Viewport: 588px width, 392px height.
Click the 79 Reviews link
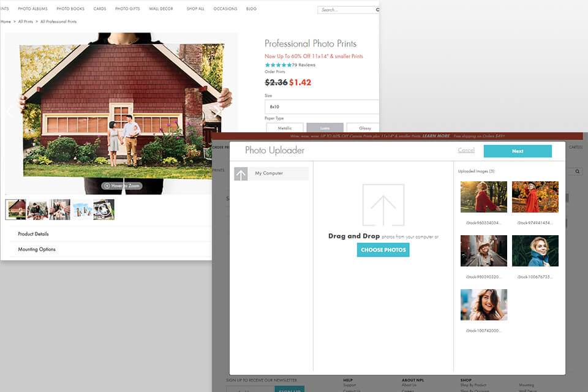(x=303, y=65)
